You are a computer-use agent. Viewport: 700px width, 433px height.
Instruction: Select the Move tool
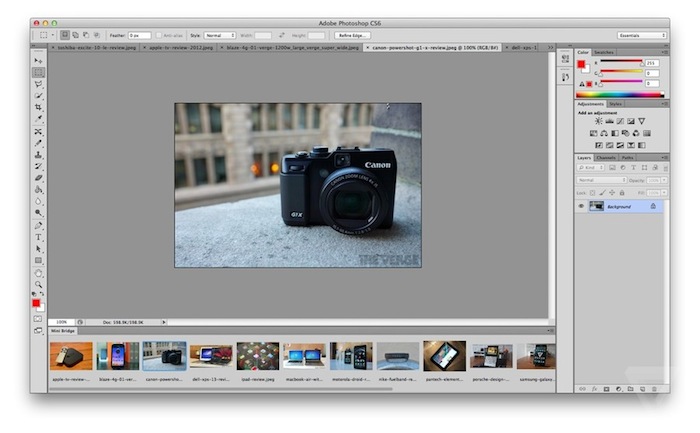click(38, 61)
